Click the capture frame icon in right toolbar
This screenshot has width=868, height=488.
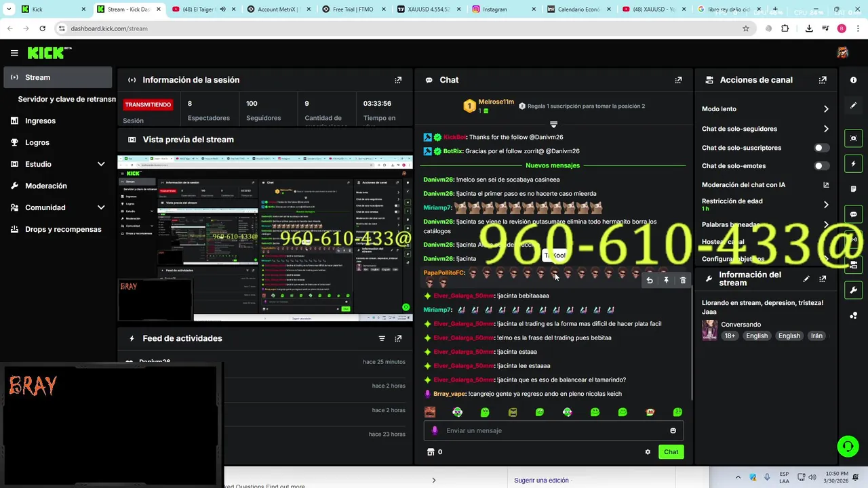click(x=853, y=138)
